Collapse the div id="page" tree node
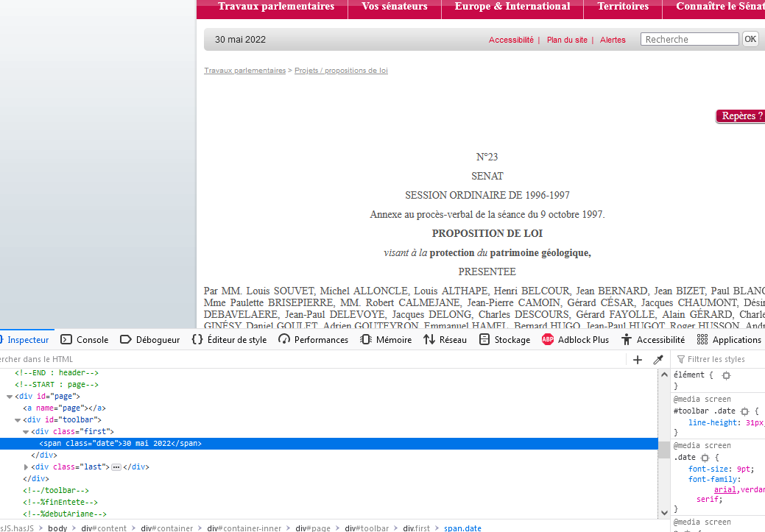The height and width of the screenshot is (532, 765). coord(10,397)
